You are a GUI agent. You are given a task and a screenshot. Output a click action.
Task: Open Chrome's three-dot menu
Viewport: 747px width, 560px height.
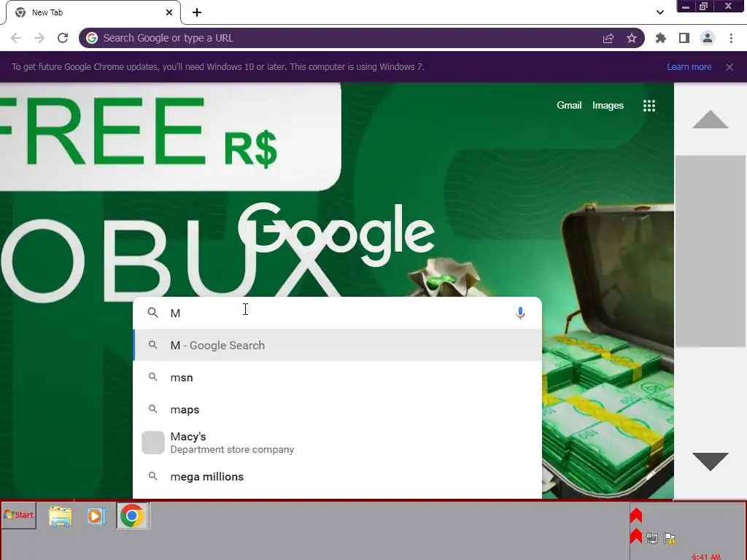731,38
